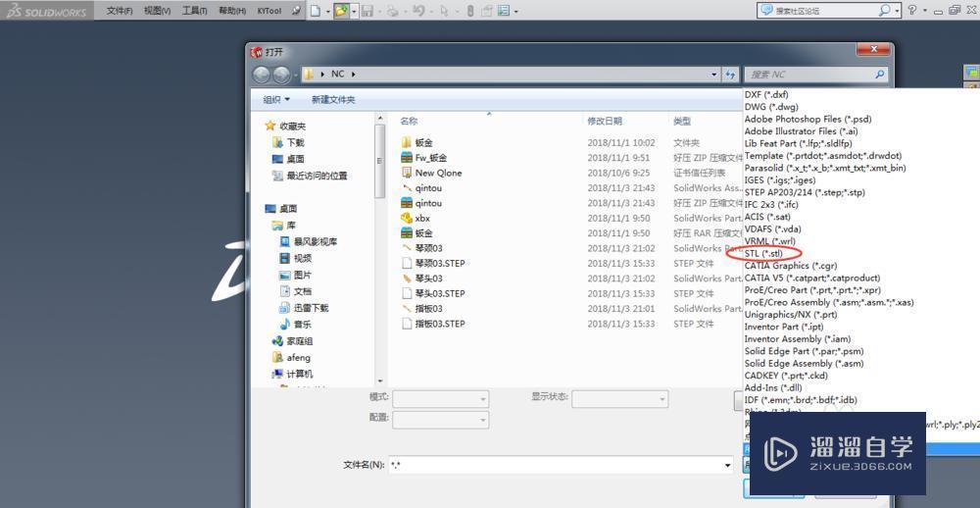Click the Fw_钣金 ZIP archive icon

(407, 158)
